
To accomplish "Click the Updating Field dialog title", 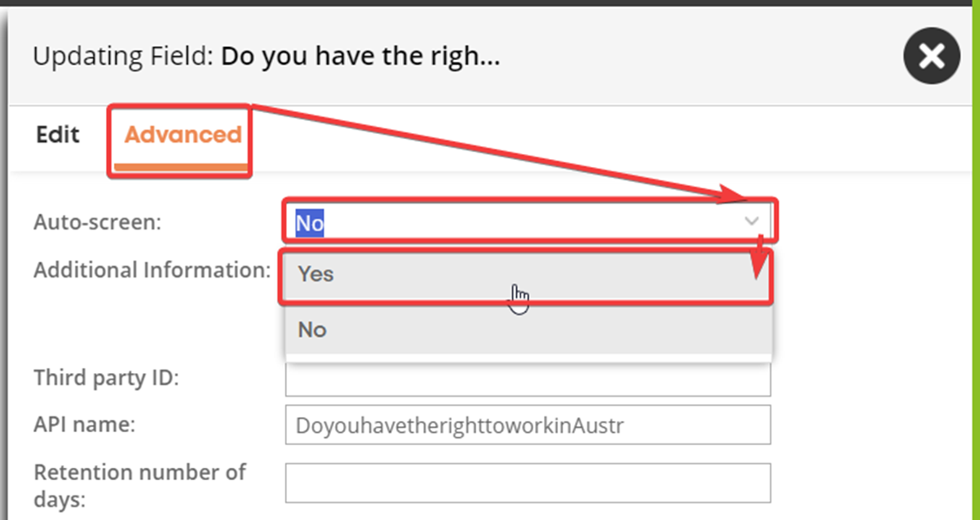I will [x=266, y=57].
